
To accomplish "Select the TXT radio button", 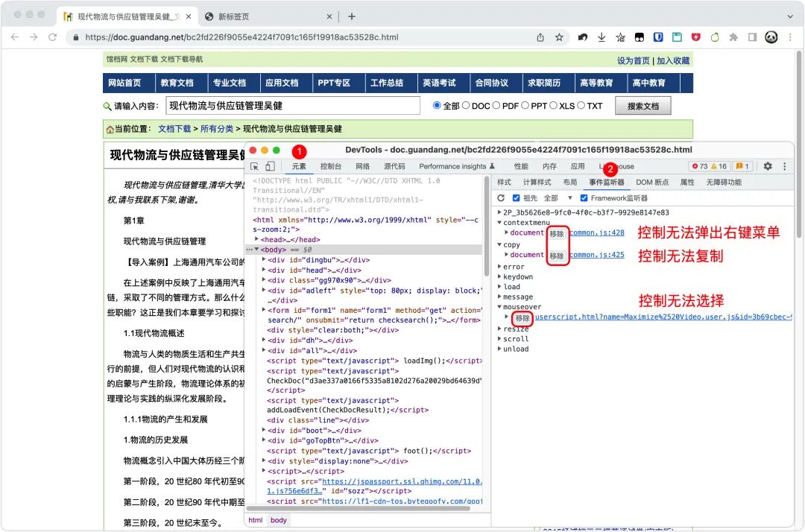I will point(581,105).
